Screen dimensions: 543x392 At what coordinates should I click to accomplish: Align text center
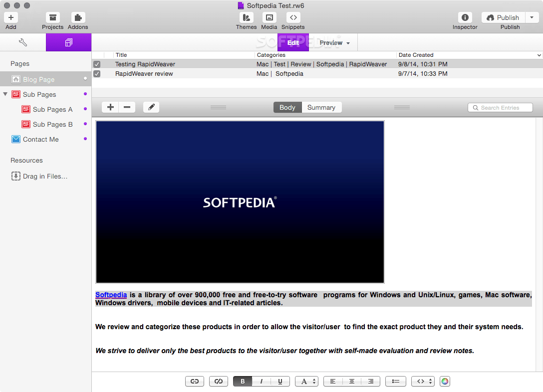click(351, 381)
